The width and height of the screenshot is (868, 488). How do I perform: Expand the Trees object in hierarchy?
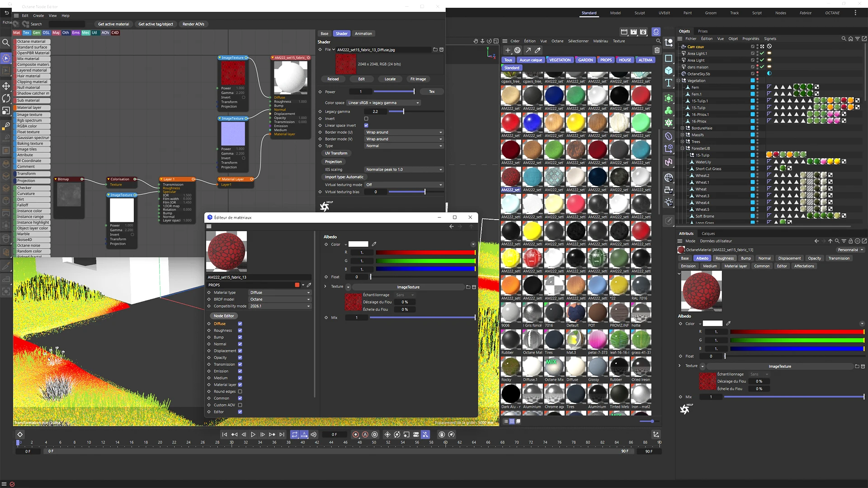point(682,142)
